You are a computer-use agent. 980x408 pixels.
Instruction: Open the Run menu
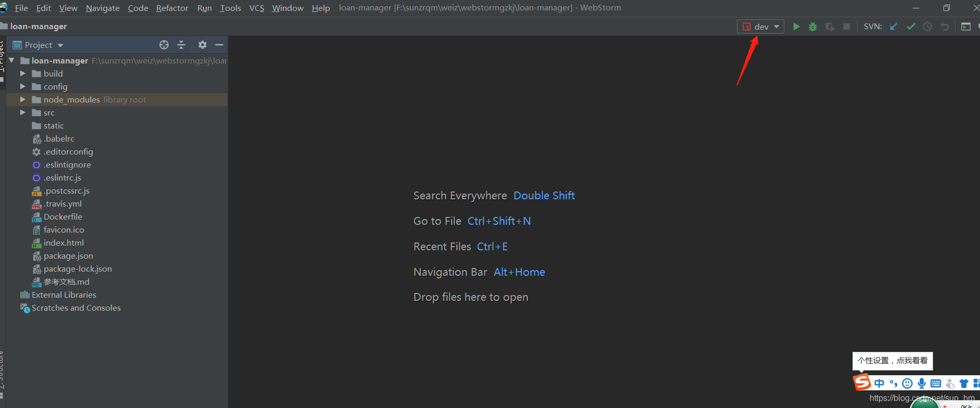(x=205, y=8)
